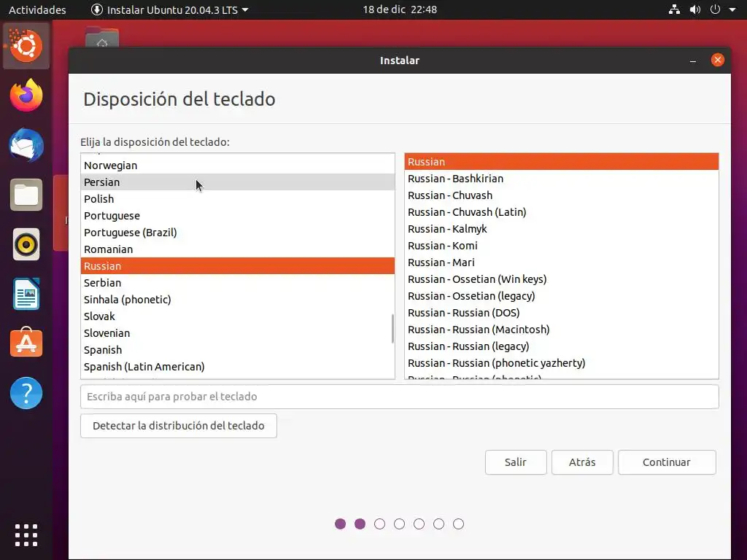Select Russian - Komi variant

pyautogui.click(x=562, y=246)
